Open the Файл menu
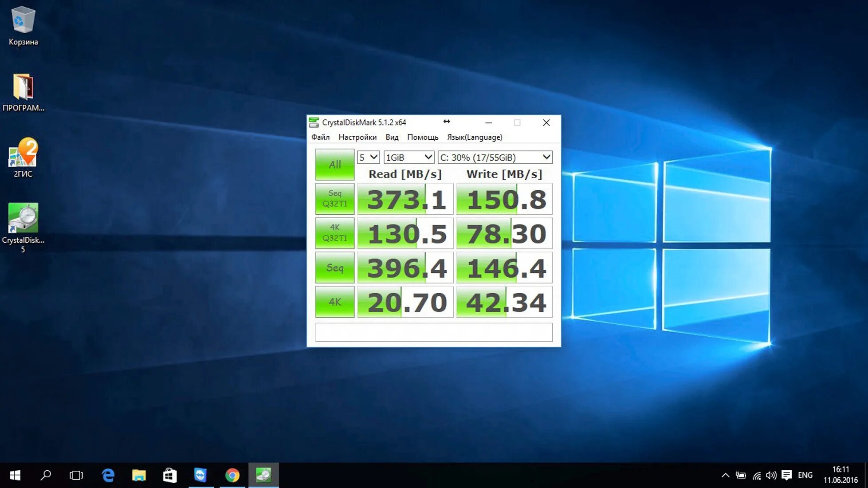 tap(320, 137)
